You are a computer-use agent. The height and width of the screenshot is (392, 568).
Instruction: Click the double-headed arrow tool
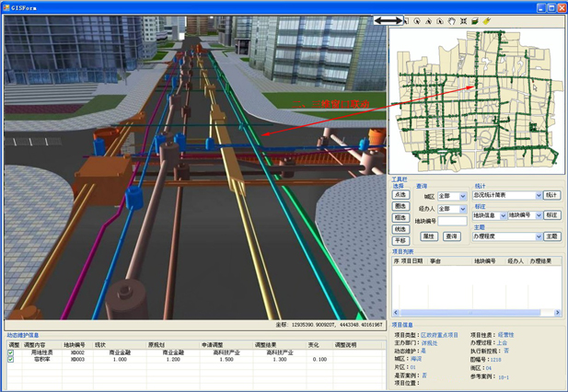coord(389,20)
